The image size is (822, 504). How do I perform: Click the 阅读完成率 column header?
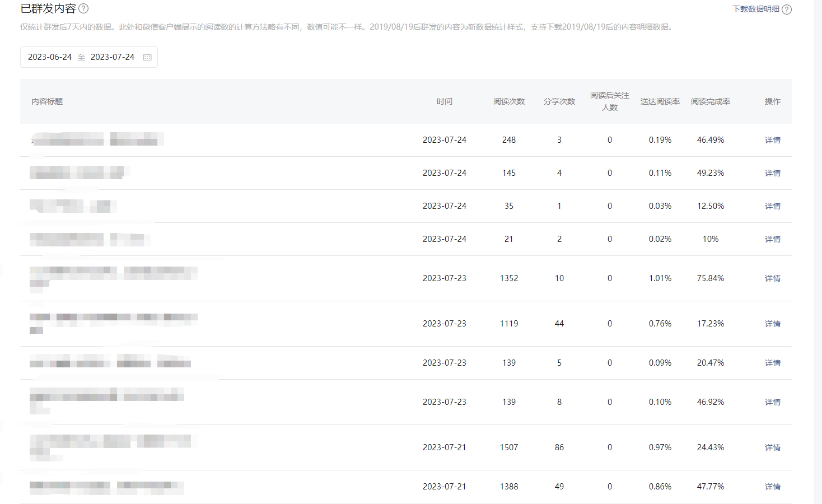pyautogui.click(x=710, y=101)
